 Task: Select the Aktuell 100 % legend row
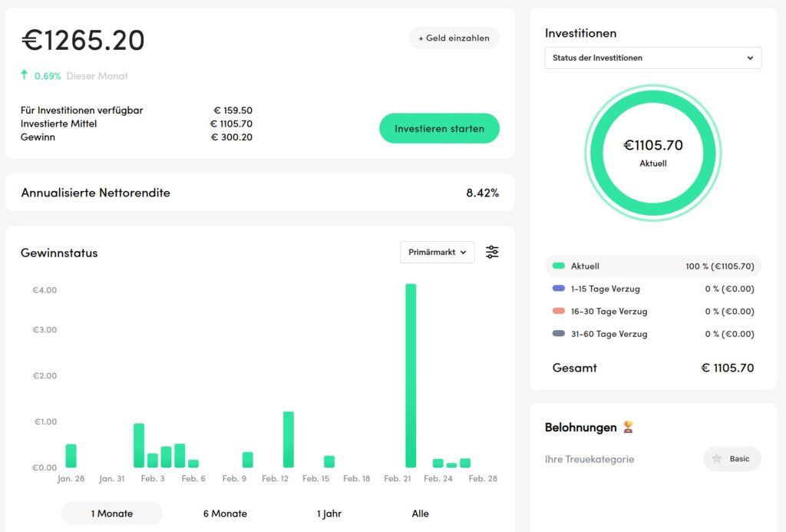652,266
